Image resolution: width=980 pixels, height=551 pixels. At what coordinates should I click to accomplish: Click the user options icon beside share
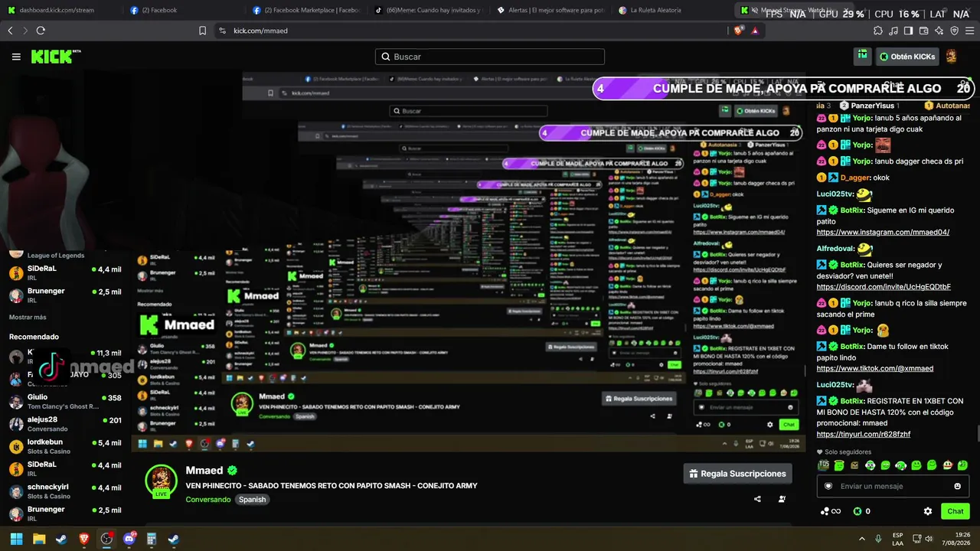click(782, 499)
